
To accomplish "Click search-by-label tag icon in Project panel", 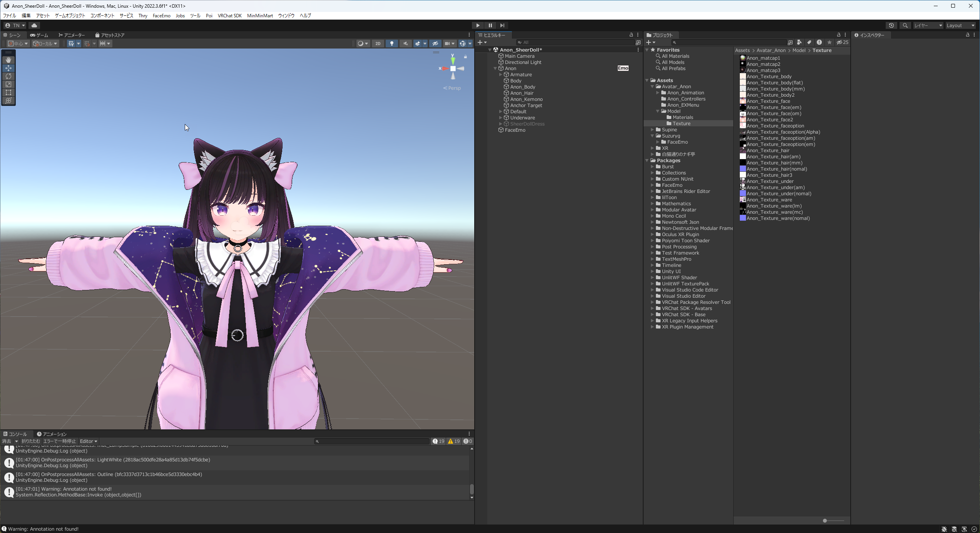I will pyautogui.click(x=809, y=42).
